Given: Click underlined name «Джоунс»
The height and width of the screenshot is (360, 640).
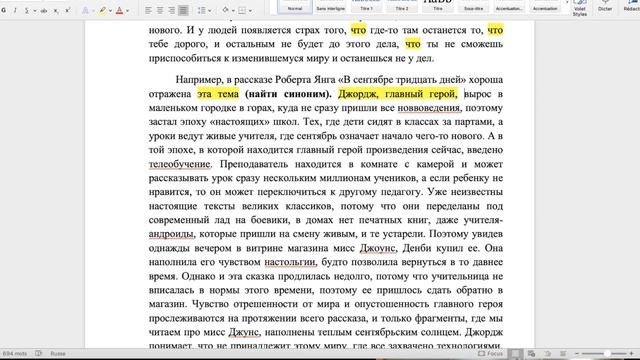Looking at the screenshot, I should 378,248.
